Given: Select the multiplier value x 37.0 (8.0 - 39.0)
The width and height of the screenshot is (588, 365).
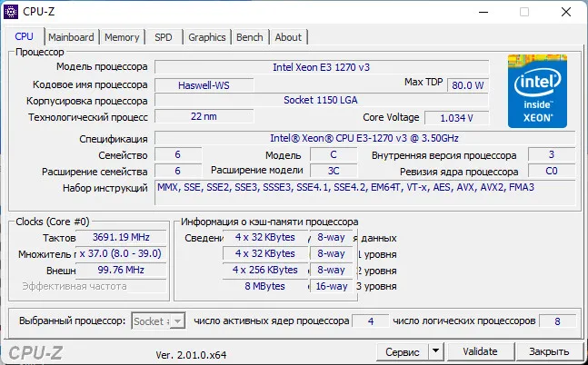Looking at the screenshot, I should click(x=121, y=253).
